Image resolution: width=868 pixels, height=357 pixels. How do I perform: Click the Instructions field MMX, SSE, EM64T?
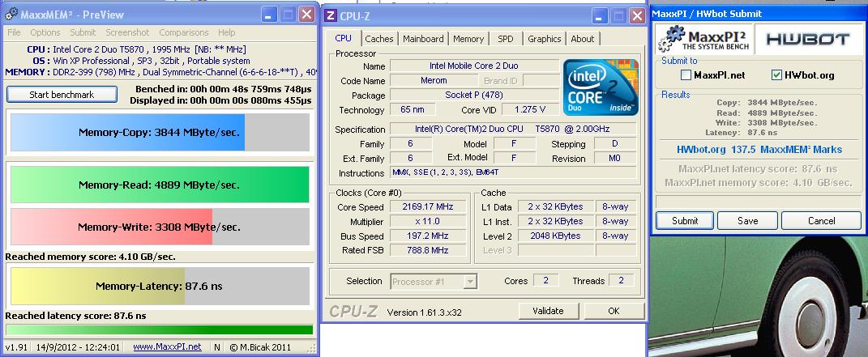513,172
